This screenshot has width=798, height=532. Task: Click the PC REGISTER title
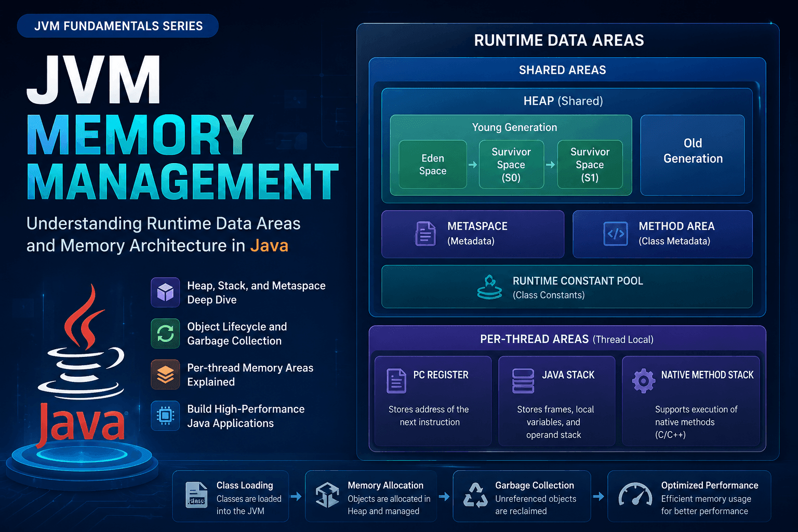[x=441, y=375]
